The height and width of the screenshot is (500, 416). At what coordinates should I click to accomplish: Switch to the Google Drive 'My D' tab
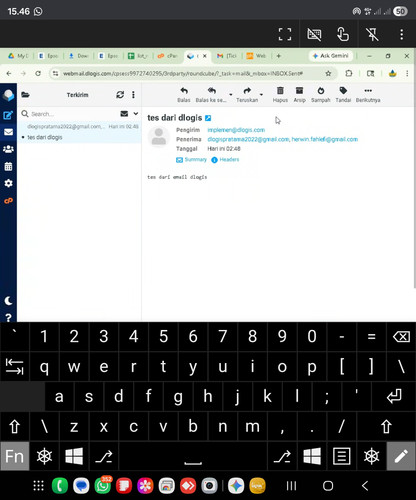[x=18, y=56]
